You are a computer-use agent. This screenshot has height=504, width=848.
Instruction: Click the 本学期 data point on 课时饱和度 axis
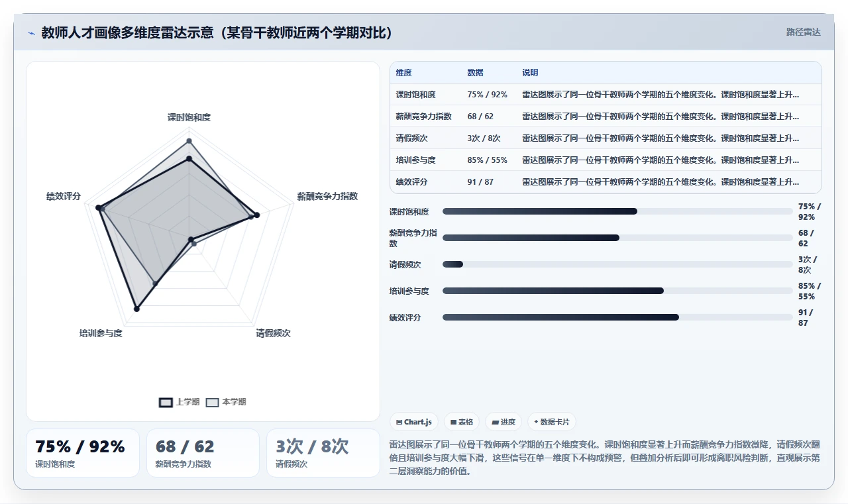click(x=189, y=141)
